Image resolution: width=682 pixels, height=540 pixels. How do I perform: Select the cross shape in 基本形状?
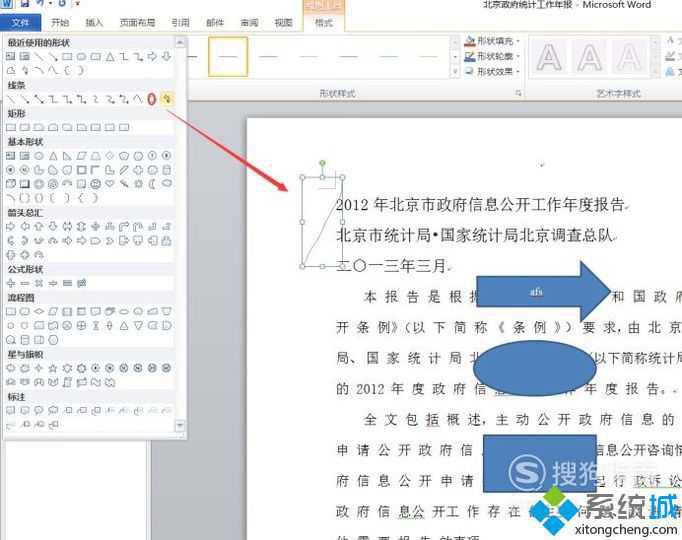click(138, 170)
